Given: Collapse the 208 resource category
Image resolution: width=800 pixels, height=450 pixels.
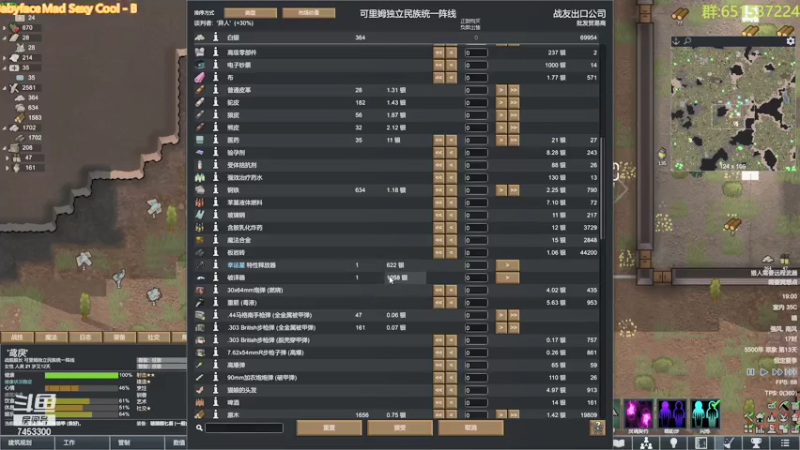Looking at the screenshot, I should 5,147.
